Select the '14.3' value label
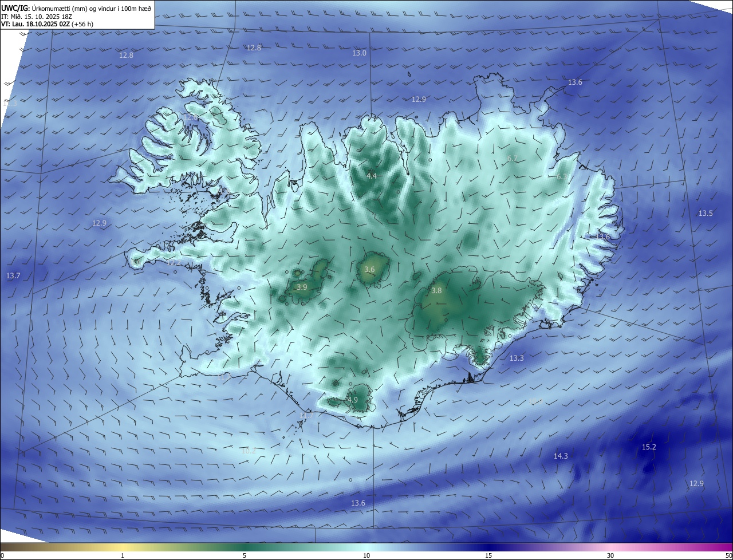The image size is (733, 560). (561, 456)
